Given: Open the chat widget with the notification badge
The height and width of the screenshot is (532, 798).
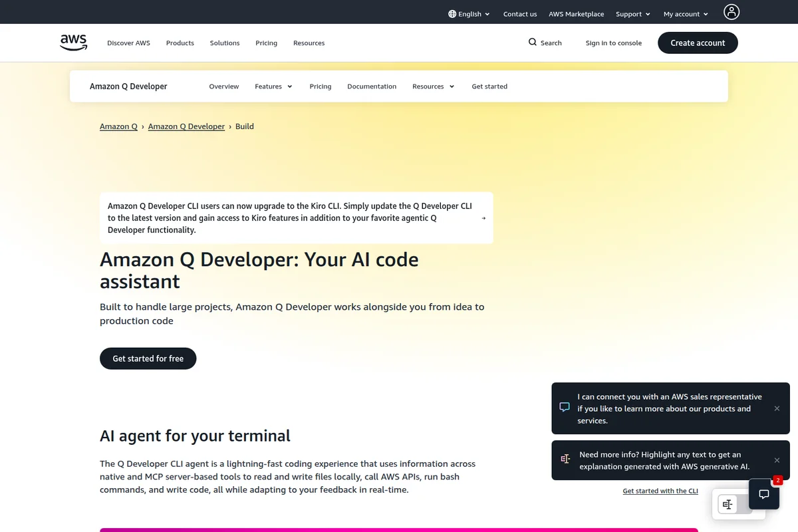Looking at the screenshot, I should coord(763,494).
